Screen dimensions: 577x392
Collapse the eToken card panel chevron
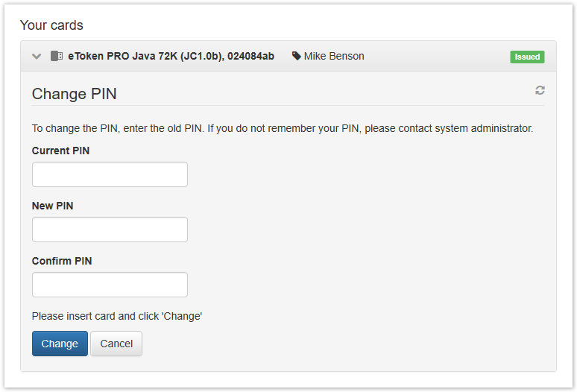(37, 57)
